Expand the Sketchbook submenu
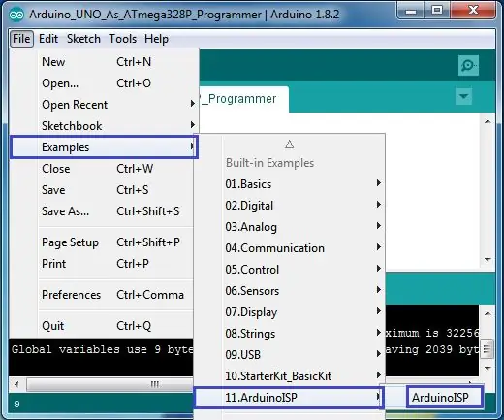Viewport: 504px width, 420px height. (x=104, y=126)
